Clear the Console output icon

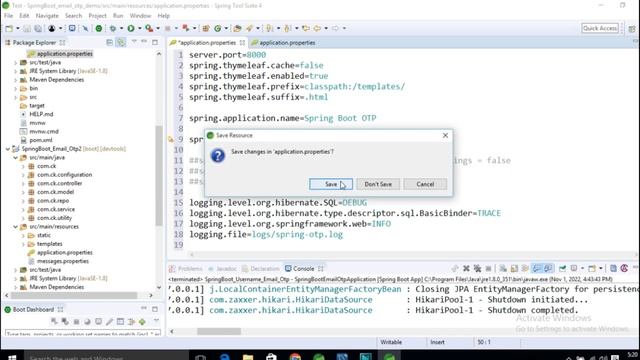click(503, 268)
